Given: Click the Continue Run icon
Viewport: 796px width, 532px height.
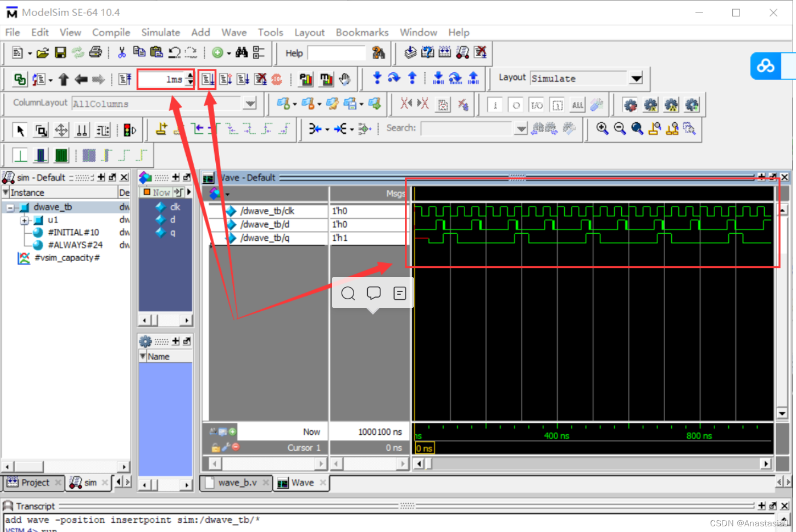Looking at the screenshot, I should (x=225, y=79).
